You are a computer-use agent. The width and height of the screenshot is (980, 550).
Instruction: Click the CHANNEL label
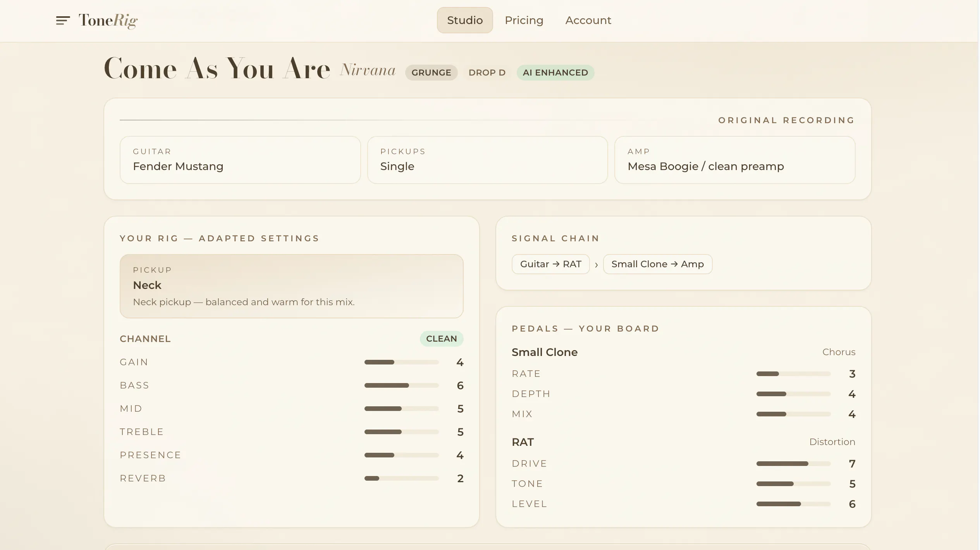pos(145,339)
